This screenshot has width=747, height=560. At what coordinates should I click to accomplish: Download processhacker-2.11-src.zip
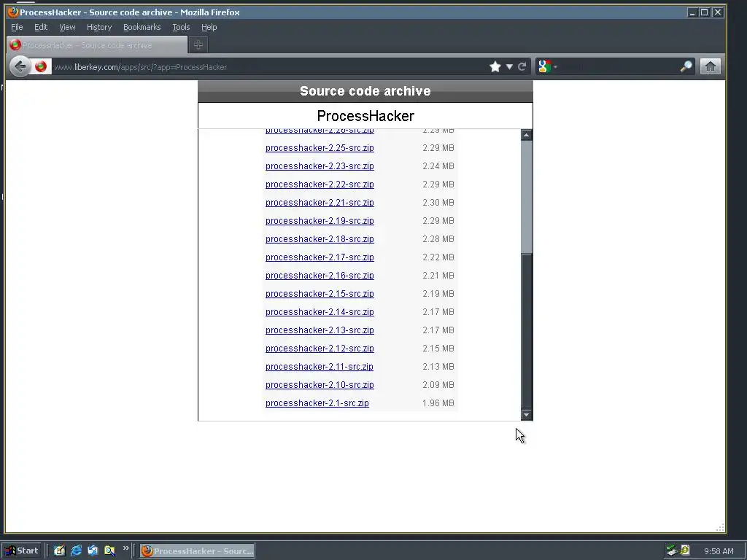pos(320,367)
